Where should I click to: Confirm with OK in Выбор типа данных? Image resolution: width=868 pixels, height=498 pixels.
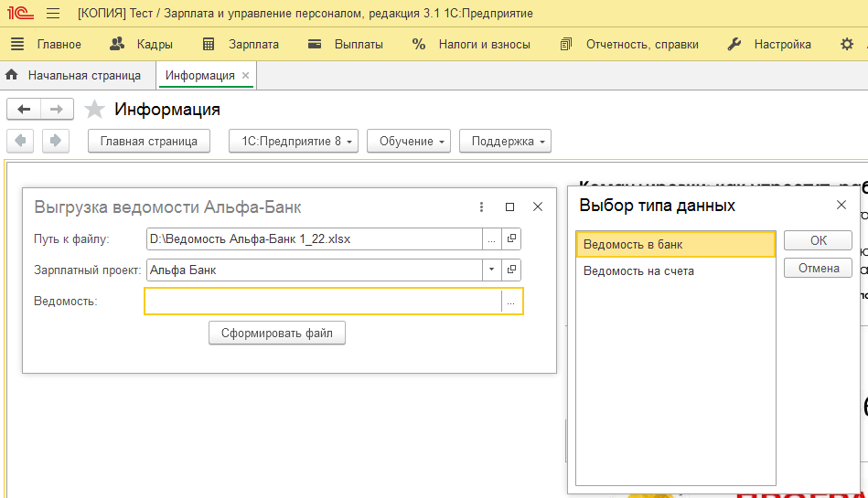(819, 240)
